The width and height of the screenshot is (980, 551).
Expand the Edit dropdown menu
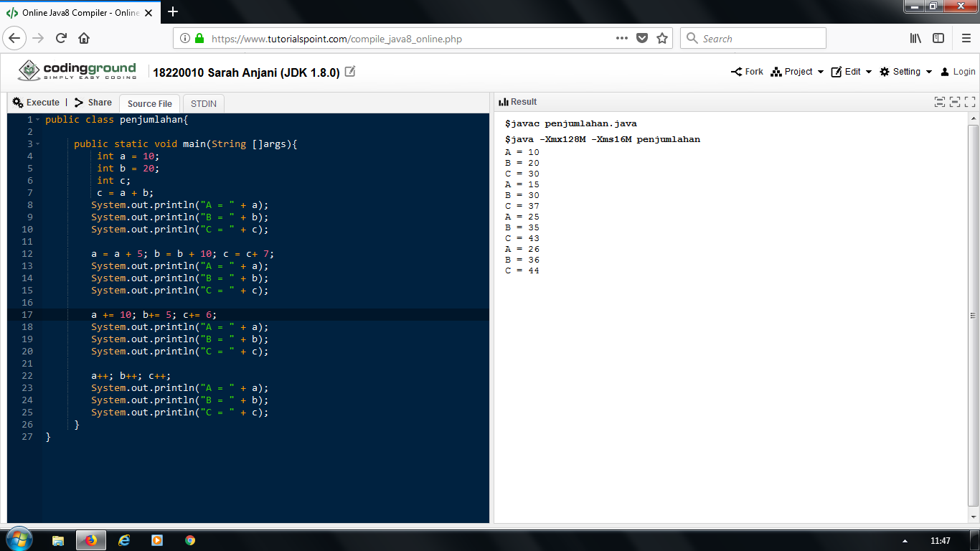coord(852,72)
